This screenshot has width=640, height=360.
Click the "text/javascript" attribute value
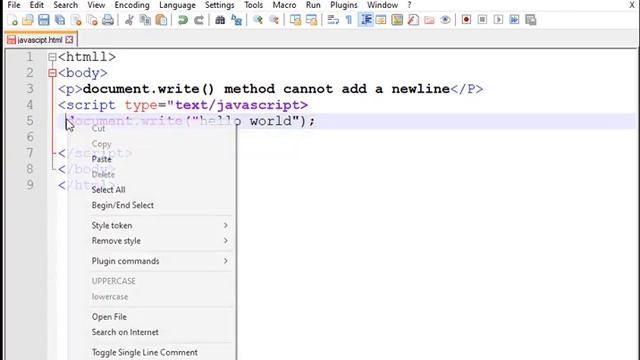click(x=237, y=105)
